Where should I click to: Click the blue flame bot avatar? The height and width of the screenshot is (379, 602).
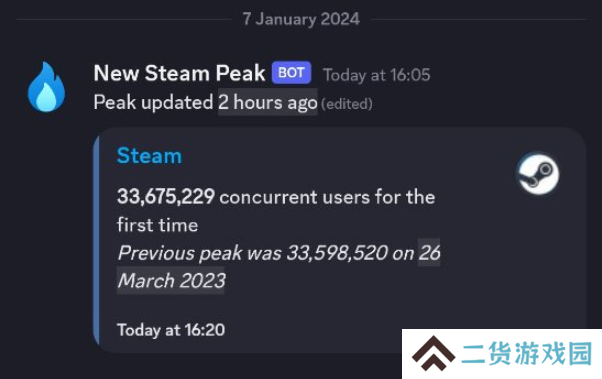coord(46,87)
